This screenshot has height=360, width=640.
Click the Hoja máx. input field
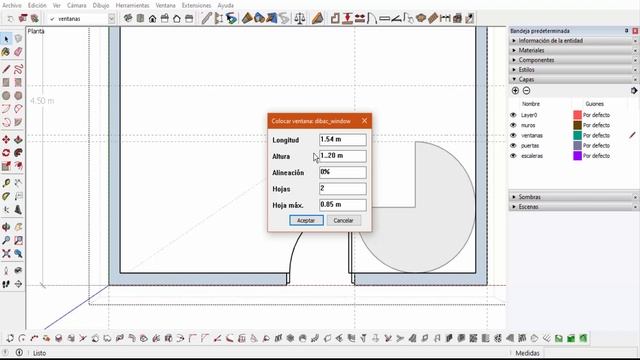(342, 205)
